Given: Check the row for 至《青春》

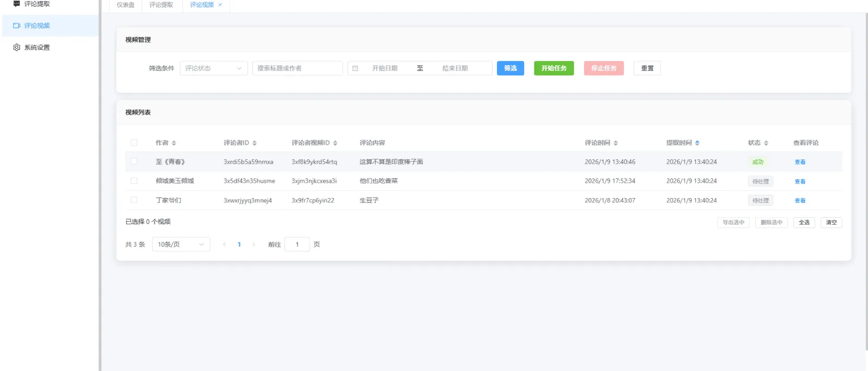Looking at the screenshot, I should 134,161.
